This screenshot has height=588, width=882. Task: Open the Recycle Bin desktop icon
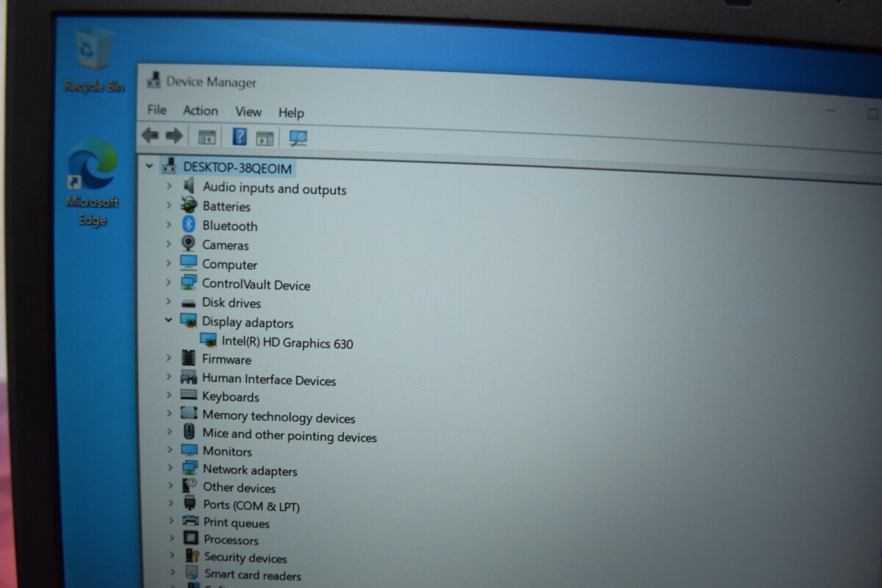[x=94, y=59]
